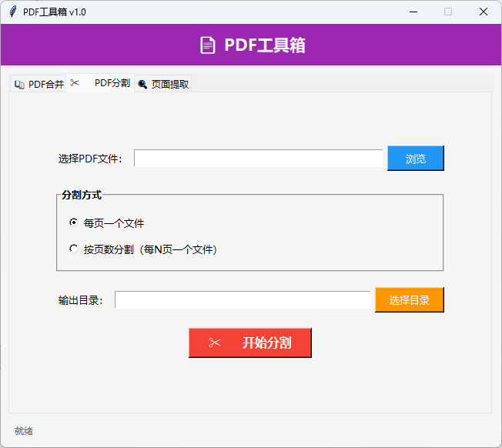The image size is (502, 448).
Task: Click the 浏览 button
Action: click(x=416, y=159)
